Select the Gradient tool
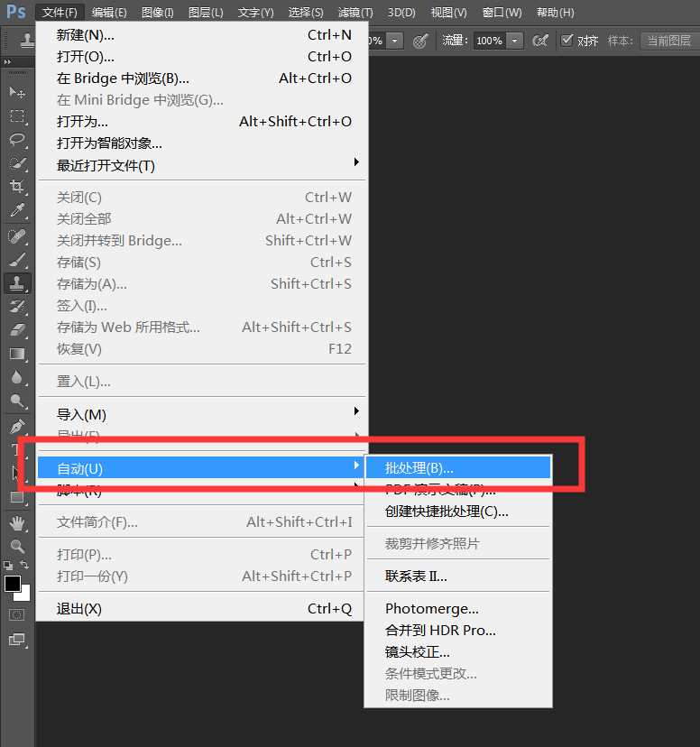This screenshot has height=747, width=700. [x=17, y=354]
